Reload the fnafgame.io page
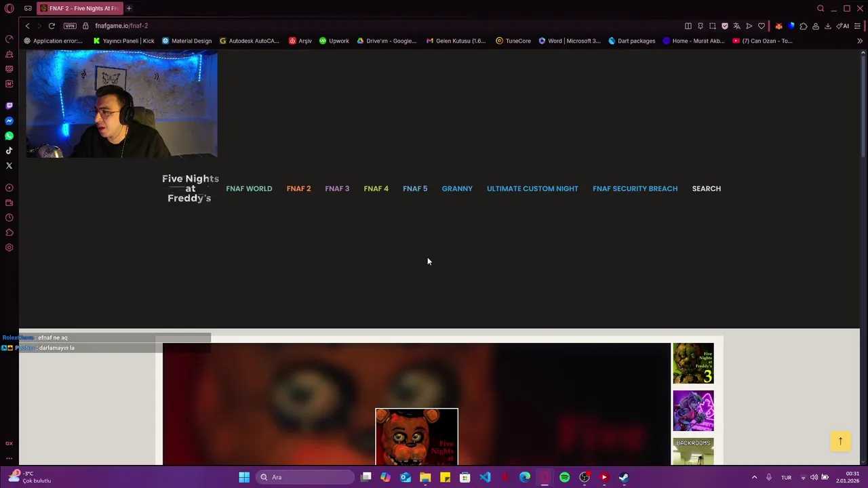868x488 pixels. click(52, 26)
